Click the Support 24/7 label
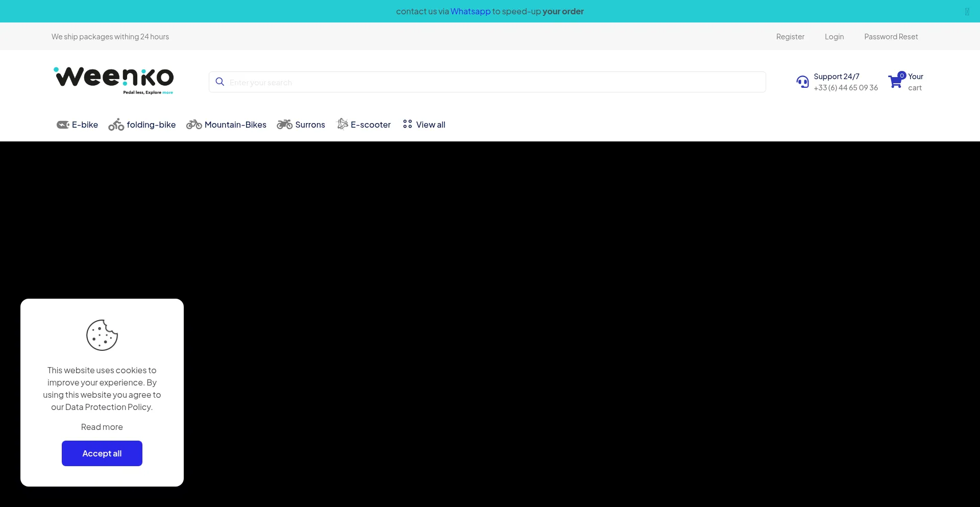Screen dimensions: 980x507 [837, 76]
